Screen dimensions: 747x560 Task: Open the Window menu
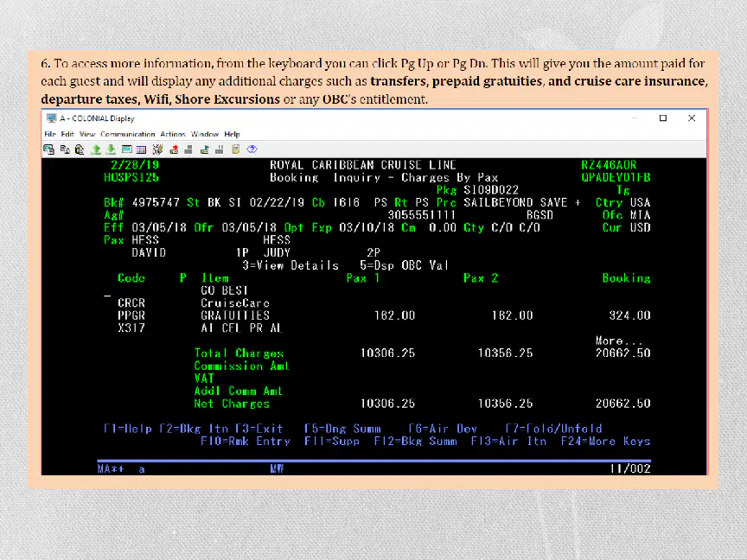pos(205,134)
